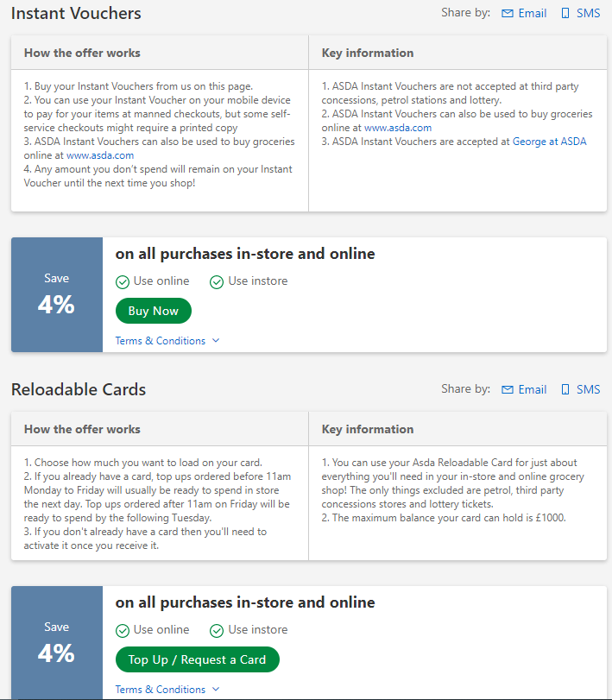
Task: Click the 'Use instore' checkmark under Instant Vouchers
Action: tap(217, 282)
